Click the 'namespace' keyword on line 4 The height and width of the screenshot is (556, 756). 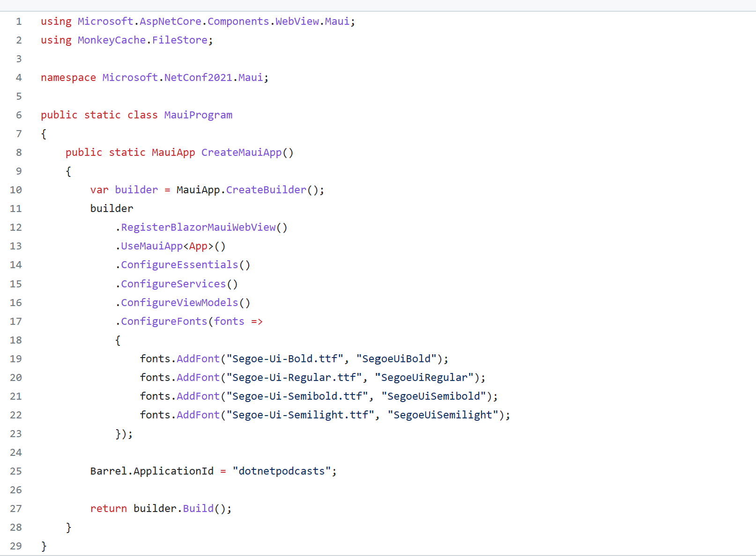tap(68, 78)
